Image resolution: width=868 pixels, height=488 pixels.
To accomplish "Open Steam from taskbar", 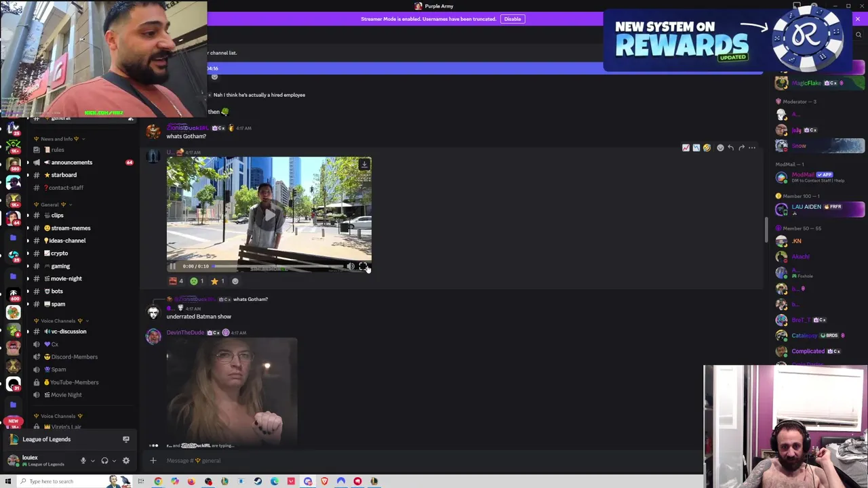I will point(258,481).
